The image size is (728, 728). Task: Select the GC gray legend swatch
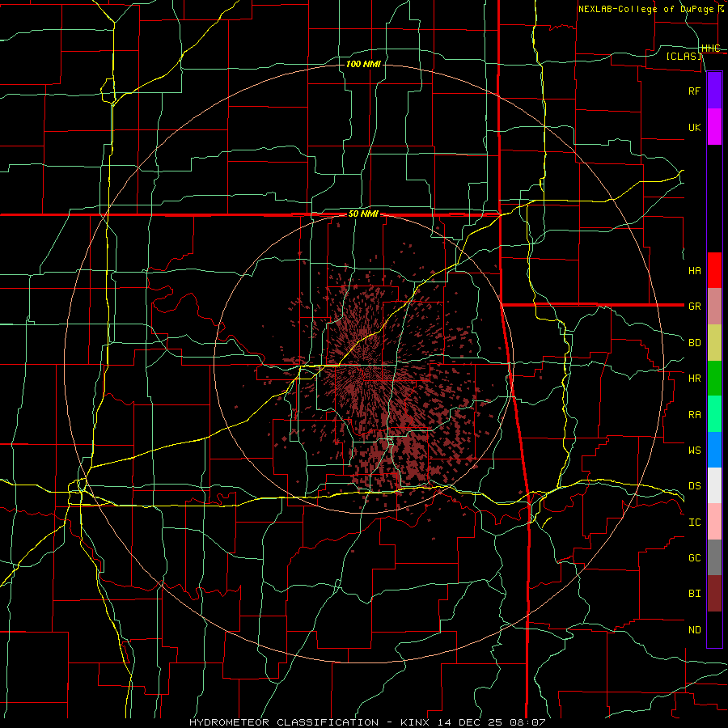714,557
